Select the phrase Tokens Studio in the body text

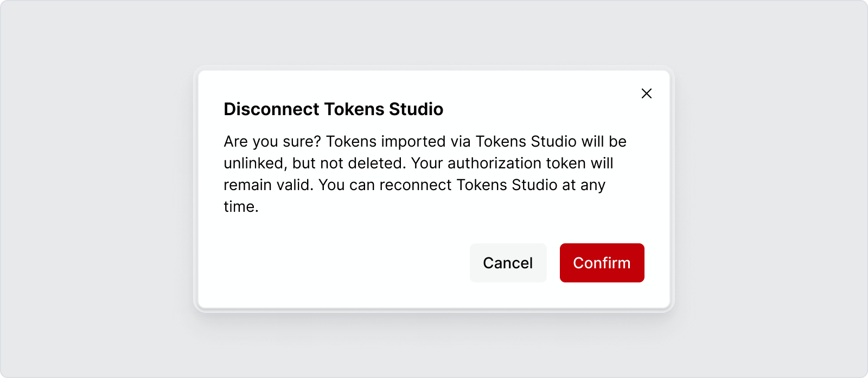click(527, 141)
